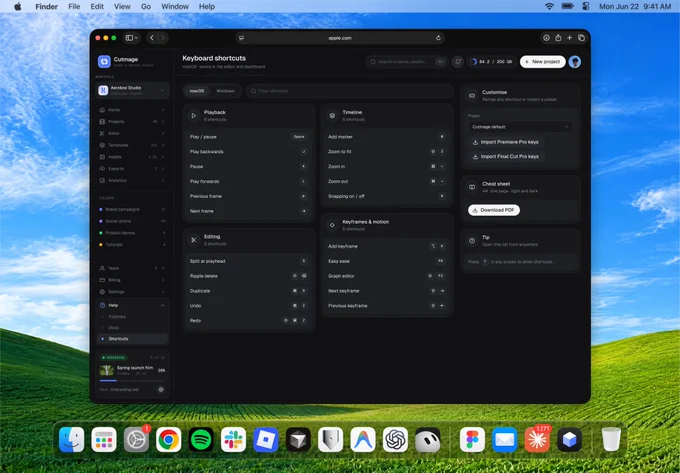Click the storage usage ring indicator
Viewport: 680px width, 473px height.
tap(473, 62)
